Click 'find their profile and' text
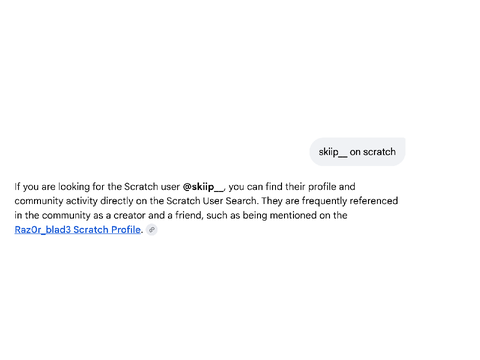Image resolution: width=480 pixels, height=360 pixels. pos(310,187)
